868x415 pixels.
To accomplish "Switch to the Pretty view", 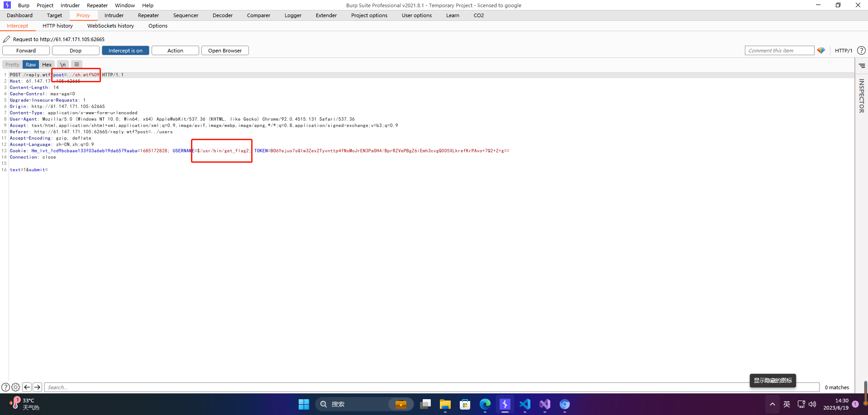I will pyautogui.click(x=12, y=65).
